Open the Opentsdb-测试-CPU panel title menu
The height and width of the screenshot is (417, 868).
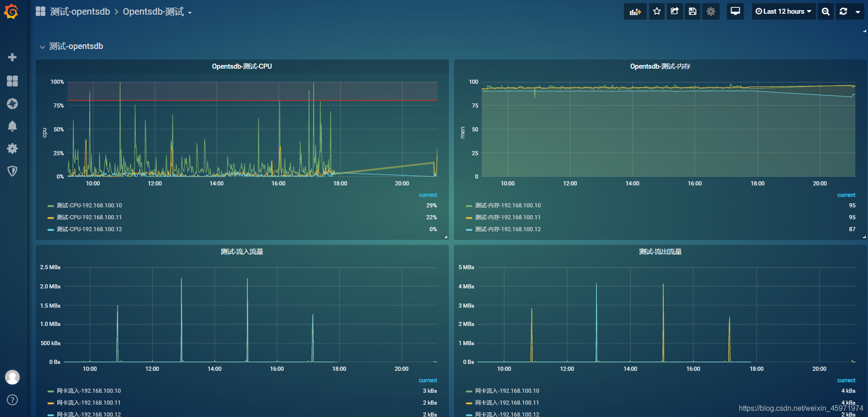pos(242,66)
